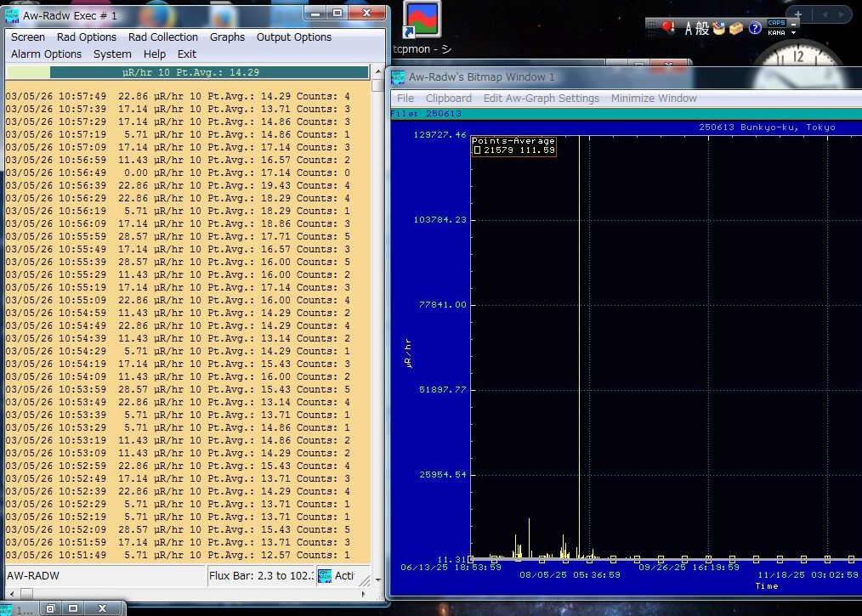Open the Graphs menu
862x616 pixels.
(227, 37)
